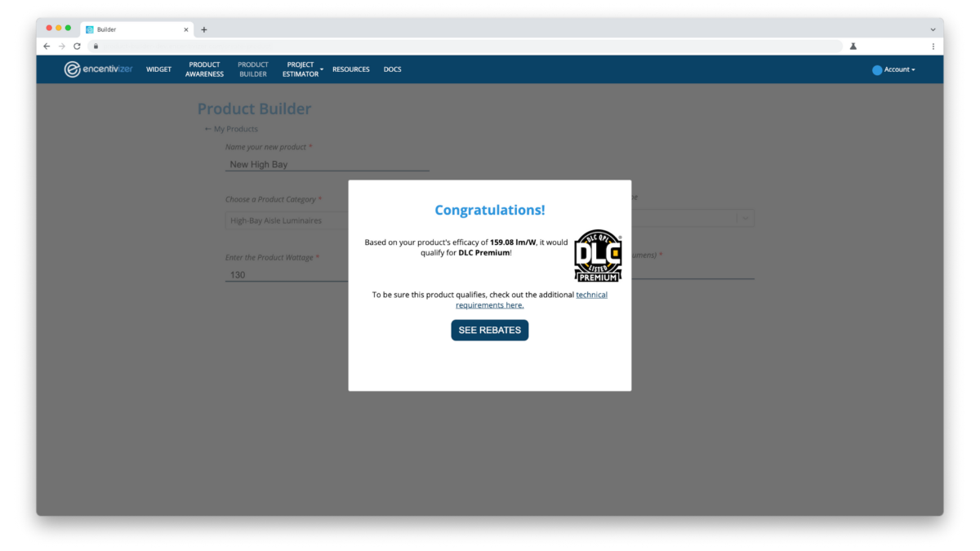This screenshot has width=980, height=551.
Task: Go to Product Awareness page
Action: click(204, 69)
